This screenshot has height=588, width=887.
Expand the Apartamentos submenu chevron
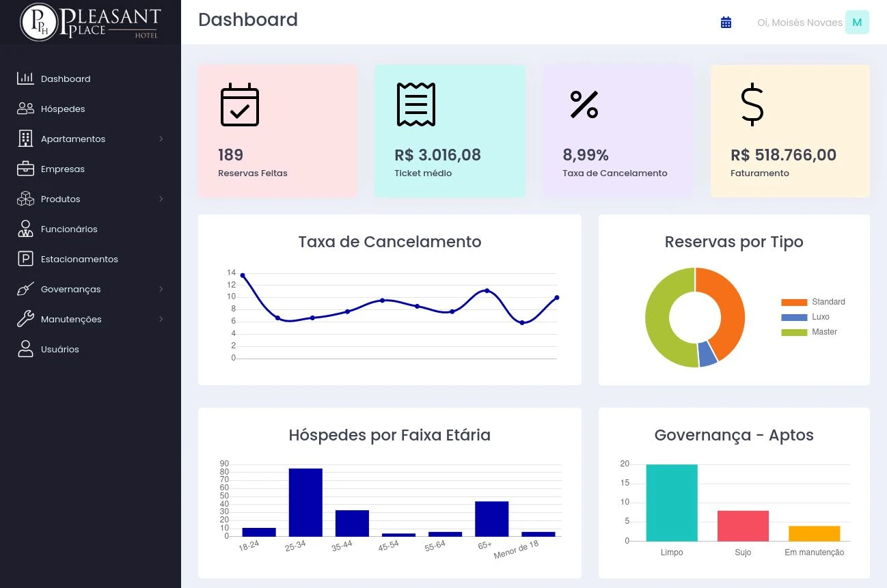pyautogui.click(x=161, y=139)
